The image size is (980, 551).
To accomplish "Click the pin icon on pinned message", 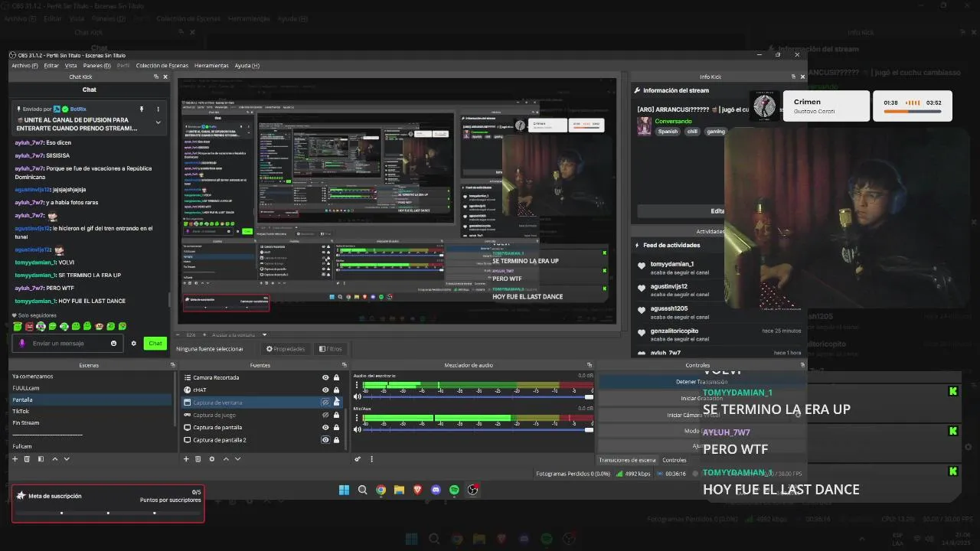I will click(142, 109).
